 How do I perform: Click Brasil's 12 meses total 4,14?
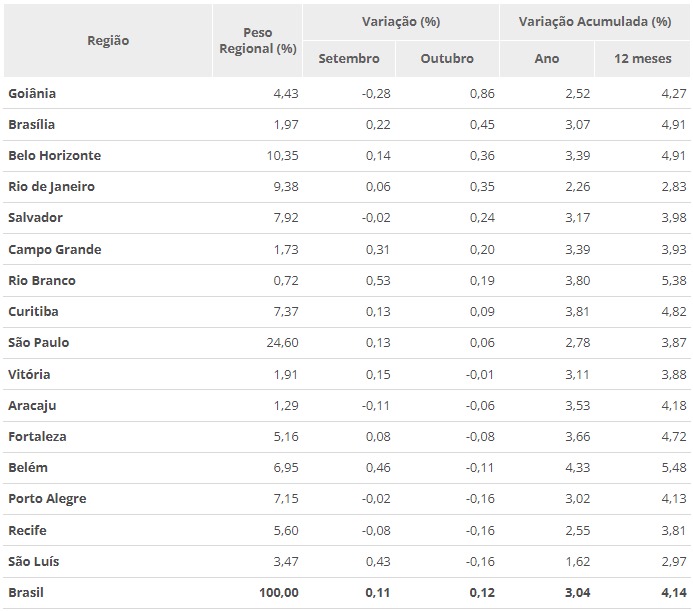pos(674,592)
